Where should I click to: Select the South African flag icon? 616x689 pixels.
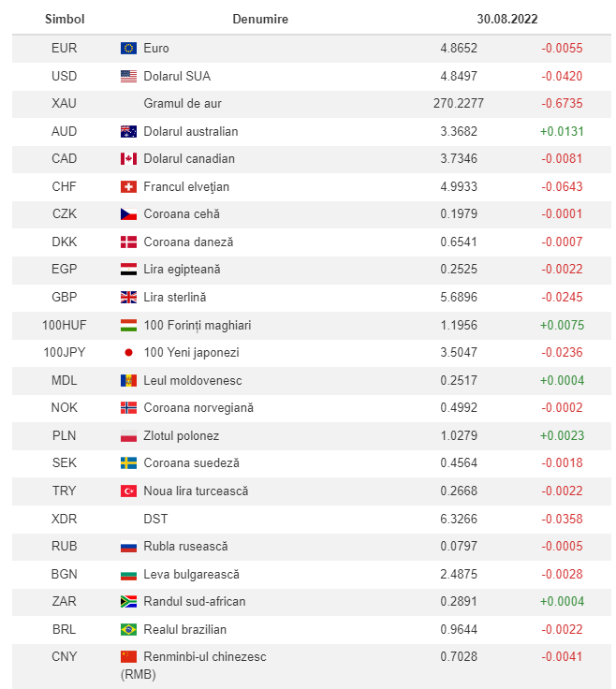[129, 601]
